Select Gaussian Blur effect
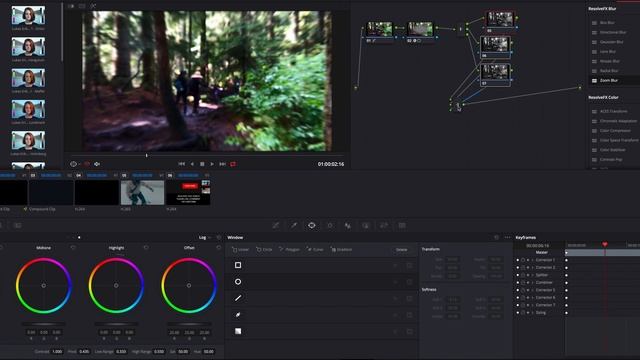The height and width of the screenshot is (360, 640). pos(612,42)
